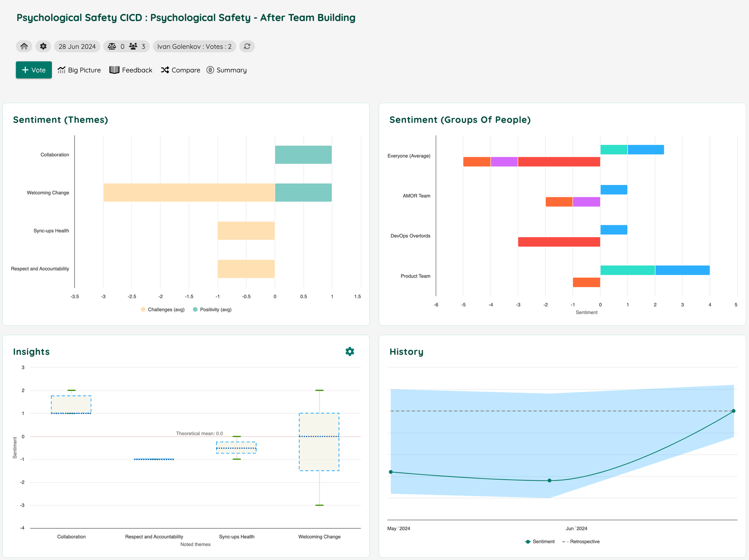Image resolution: width=749 pixels, height=560 pixels.
Task: Click AMOR Team blue positive bar
Action: click(614, 190)
